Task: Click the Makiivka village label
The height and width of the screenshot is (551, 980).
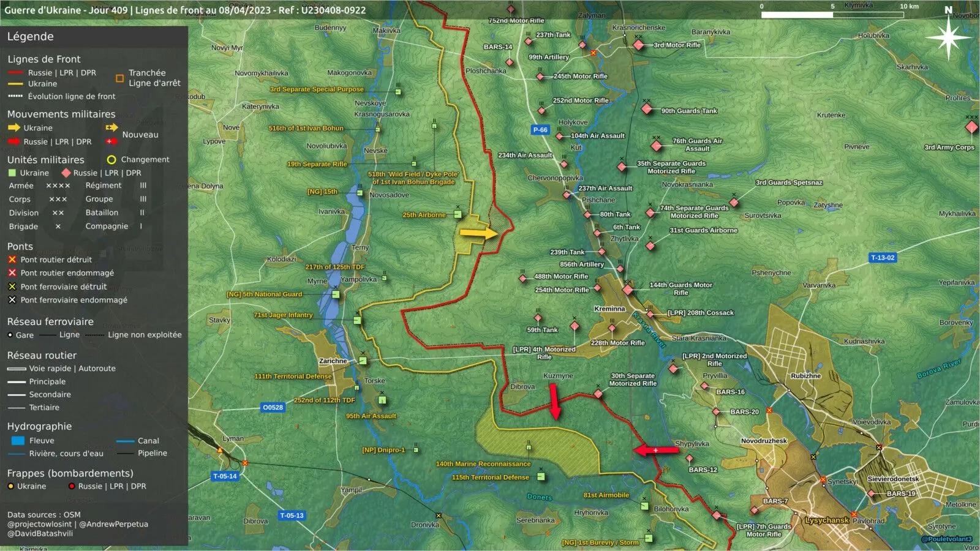Action: 386,31
